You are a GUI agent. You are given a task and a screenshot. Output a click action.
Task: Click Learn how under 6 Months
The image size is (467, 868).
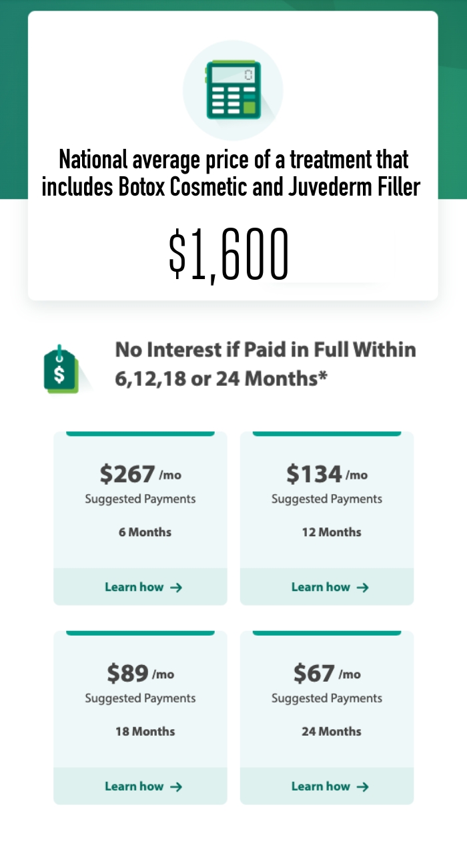point(134,587)
